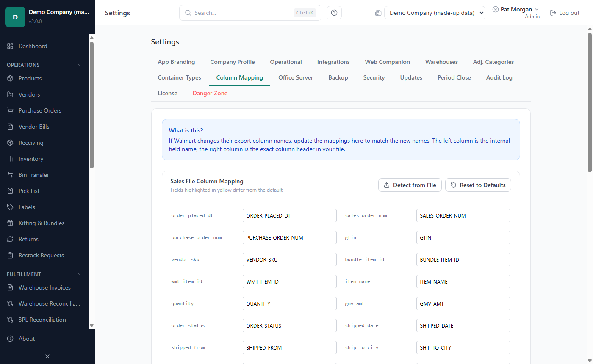The width and height of the screenshot is (593, 364).
Task: Click the About info icon
Action: click(x=10, y=339)
